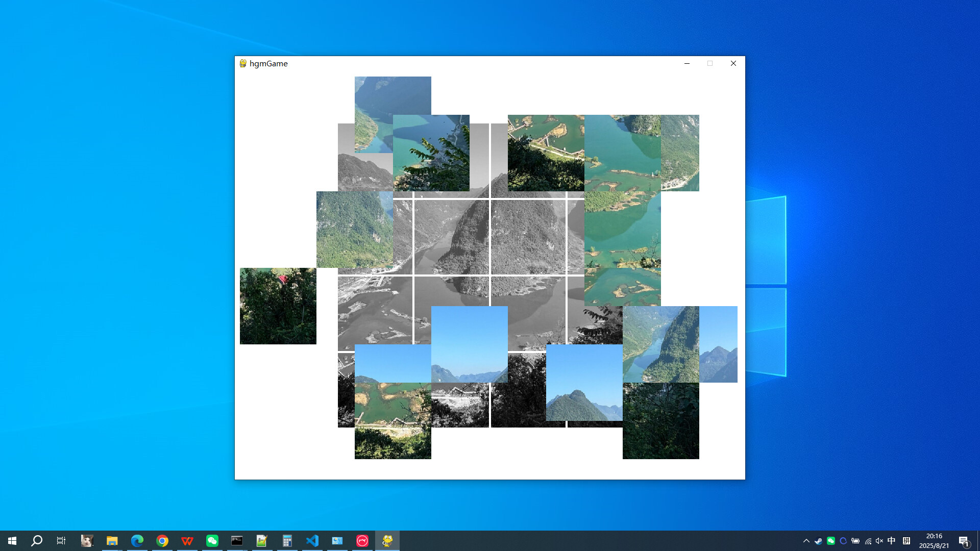
Task: Open Task View from the taskbar
Action: coord(61,540)
